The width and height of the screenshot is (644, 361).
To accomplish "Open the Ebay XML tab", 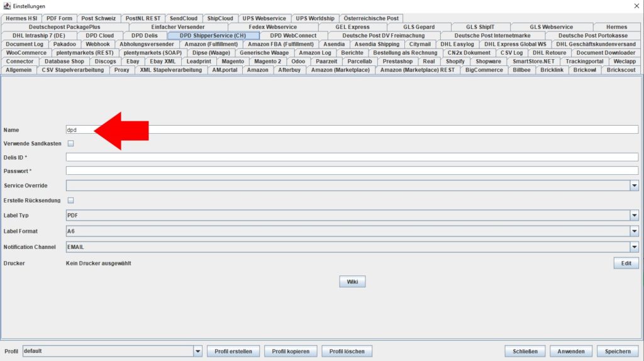I will click(163, 62).
